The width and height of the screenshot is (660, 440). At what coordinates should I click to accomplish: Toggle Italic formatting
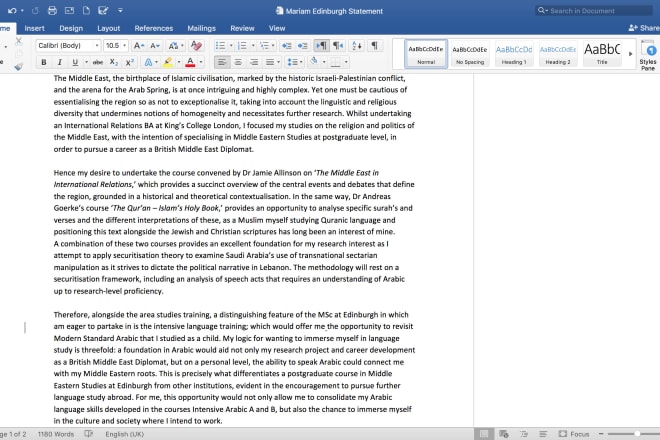click(59, 62)
